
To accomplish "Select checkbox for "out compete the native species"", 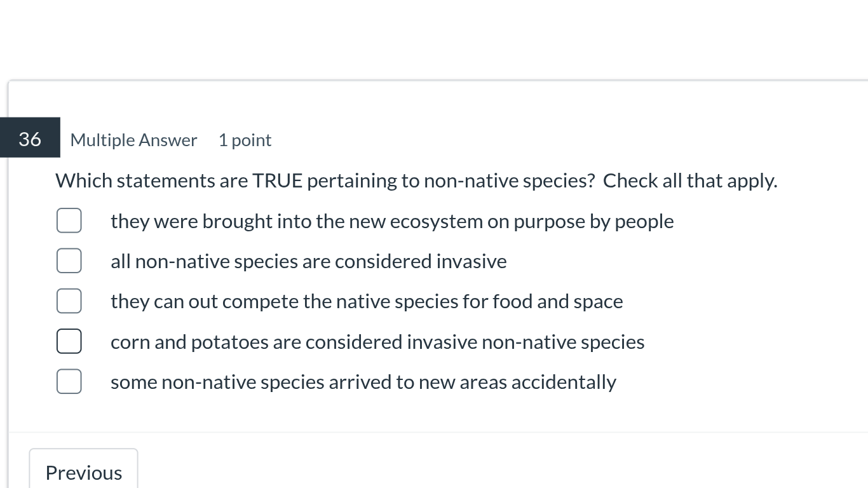I will (69, 301).
